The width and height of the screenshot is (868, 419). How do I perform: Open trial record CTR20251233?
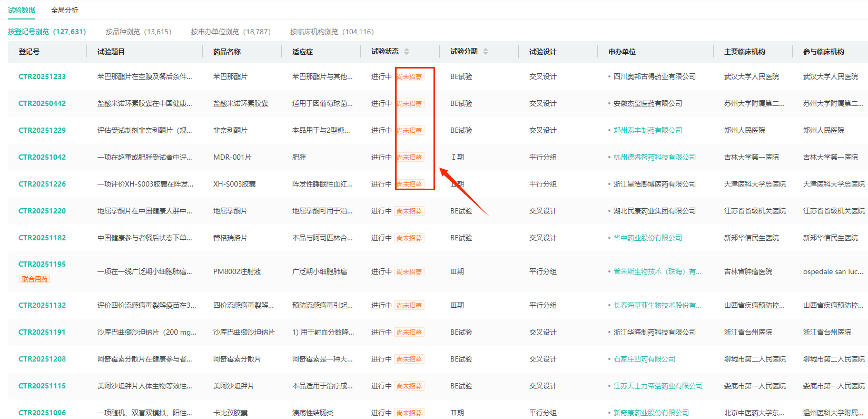click(x=42, y=76)
